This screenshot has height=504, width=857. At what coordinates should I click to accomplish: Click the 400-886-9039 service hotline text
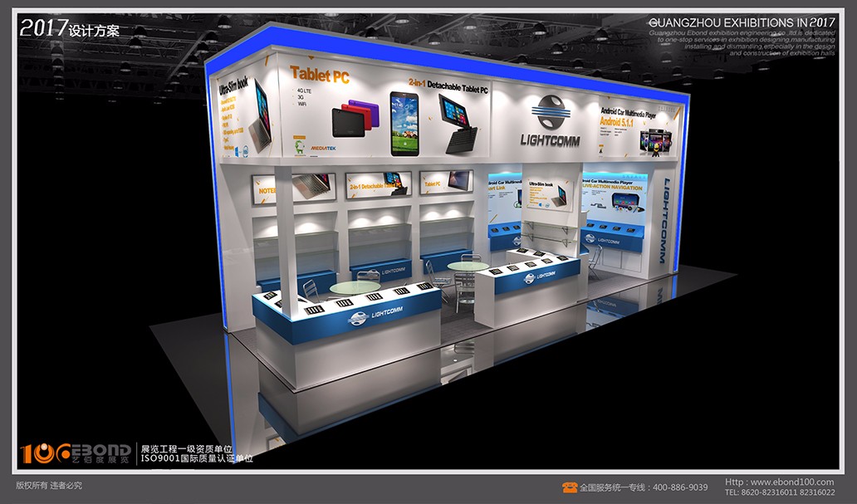pyautogui.click(x=680, y=487)
